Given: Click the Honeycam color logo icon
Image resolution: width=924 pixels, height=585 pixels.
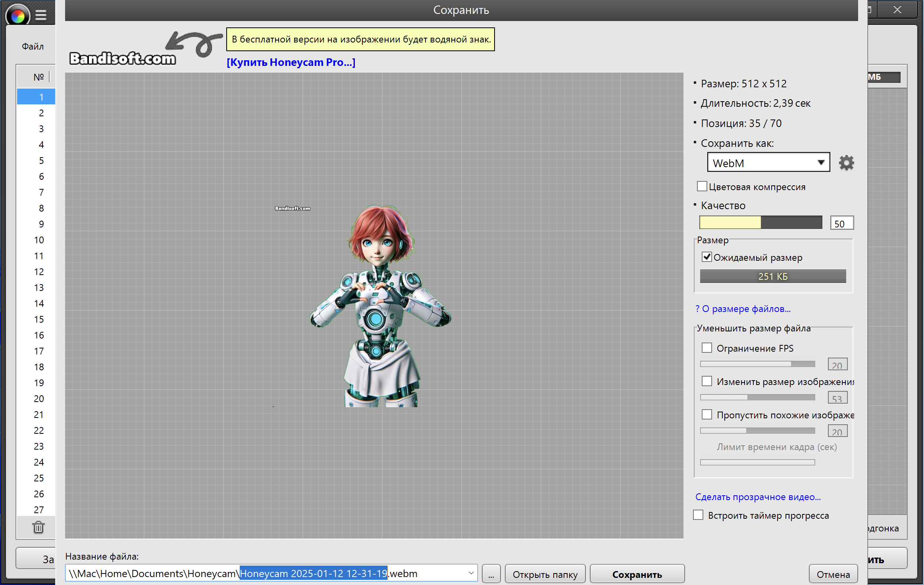Looking at the screenshot, I should point(18,15).
